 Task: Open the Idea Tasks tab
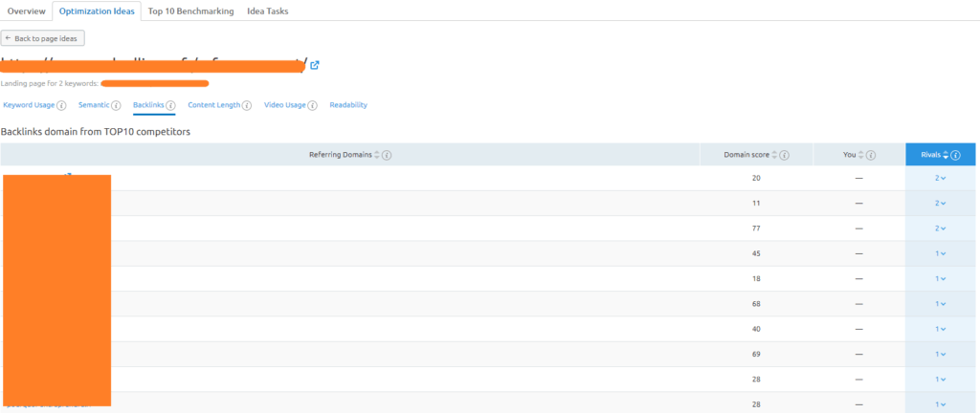(267, 11)
